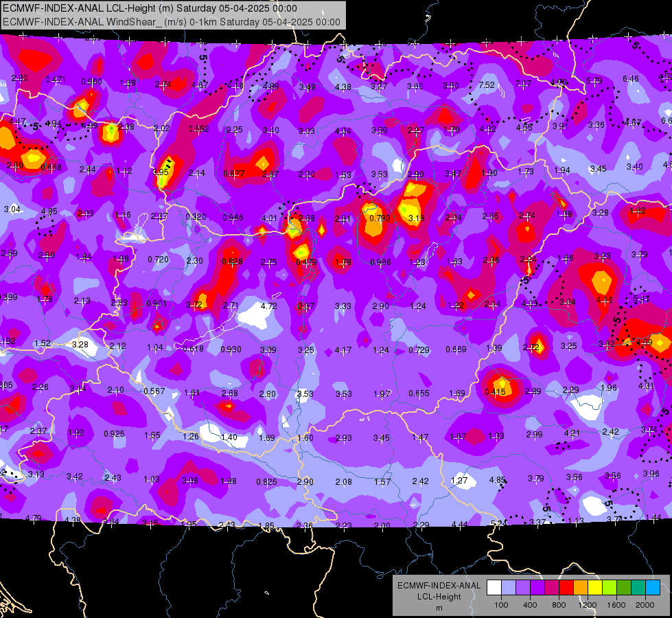This screenshot has height=618, width=672.
Task: Click the wind shear value 4.16
Action: tap(605, 300)
